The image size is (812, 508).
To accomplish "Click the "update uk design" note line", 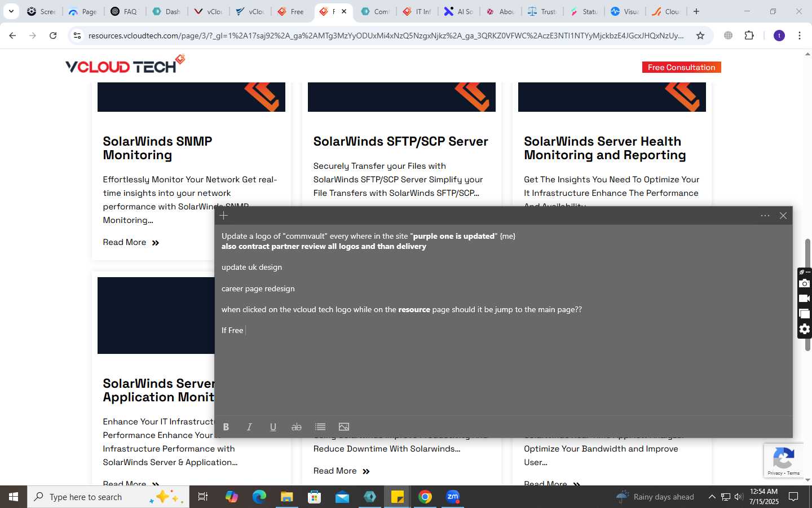I will pyautogui.click(x=251, y=267).
